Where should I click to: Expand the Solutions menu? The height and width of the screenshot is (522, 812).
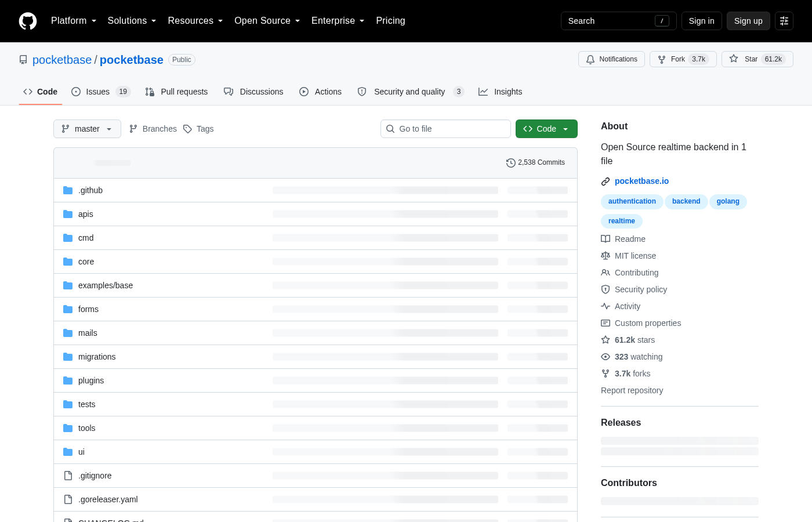coord(132,21)
